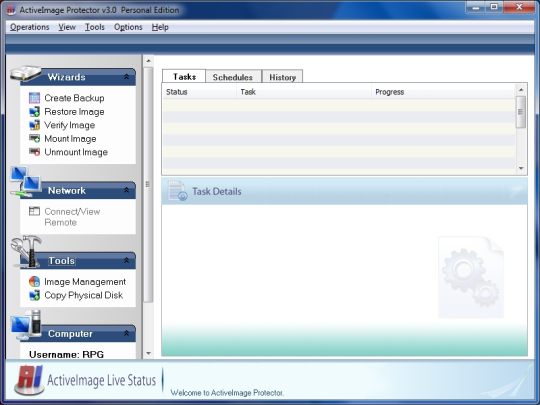Click the Verify Image icon
Screen dimensions: 540x405
(x=34, y=125)
